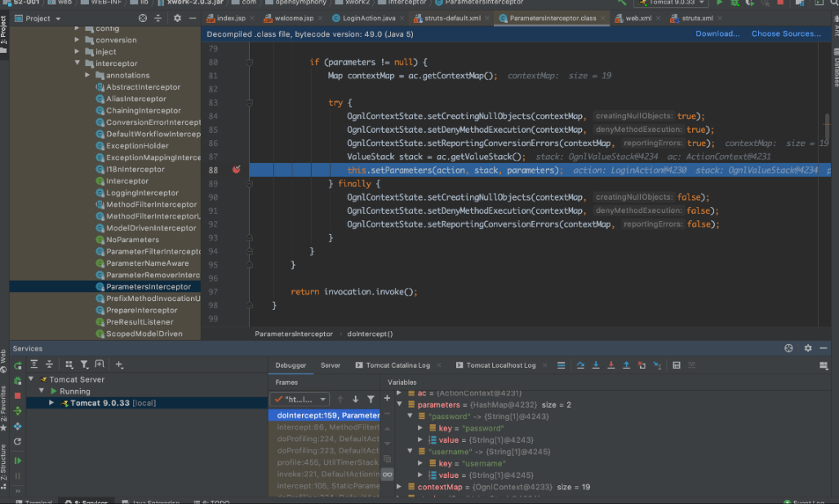Stop the Tomcat server with red square
The width and height of the screenshot is (839, 504).
[x=18, y=396]
